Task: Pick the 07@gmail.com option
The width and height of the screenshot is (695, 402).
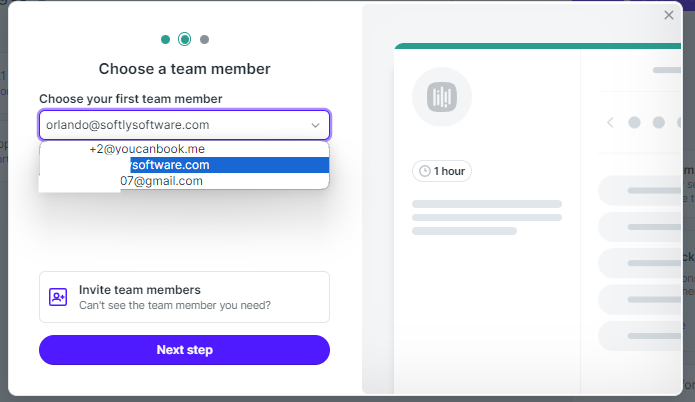Action: tap(161, 181)
